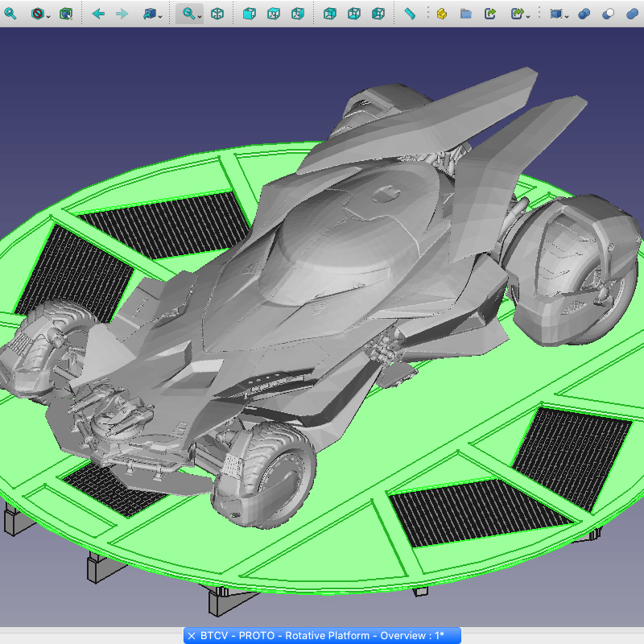Switch to the bottom view
The height and width of the screenshot is (644, 644).
coord(354,14)
